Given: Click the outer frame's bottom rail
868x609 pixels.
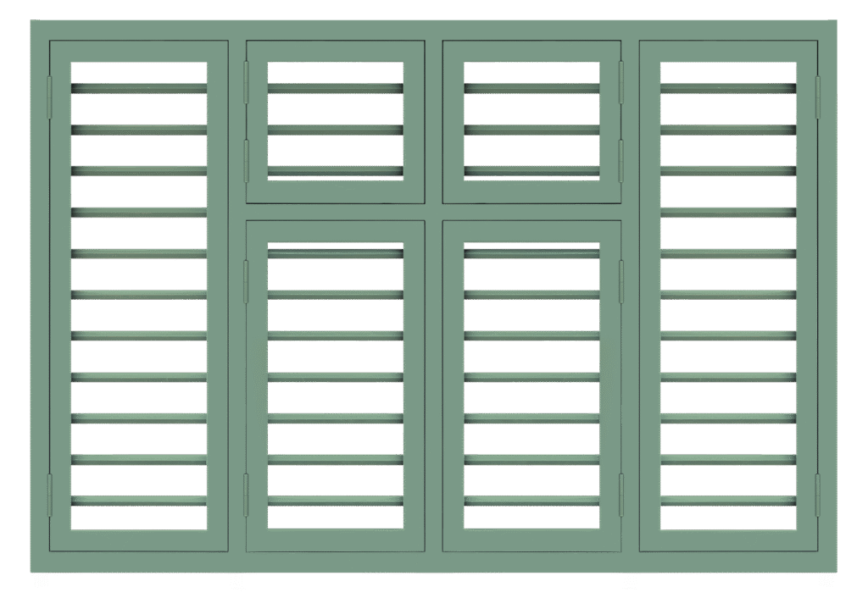Looking at the screenshot, I should (x=433, y=562).
